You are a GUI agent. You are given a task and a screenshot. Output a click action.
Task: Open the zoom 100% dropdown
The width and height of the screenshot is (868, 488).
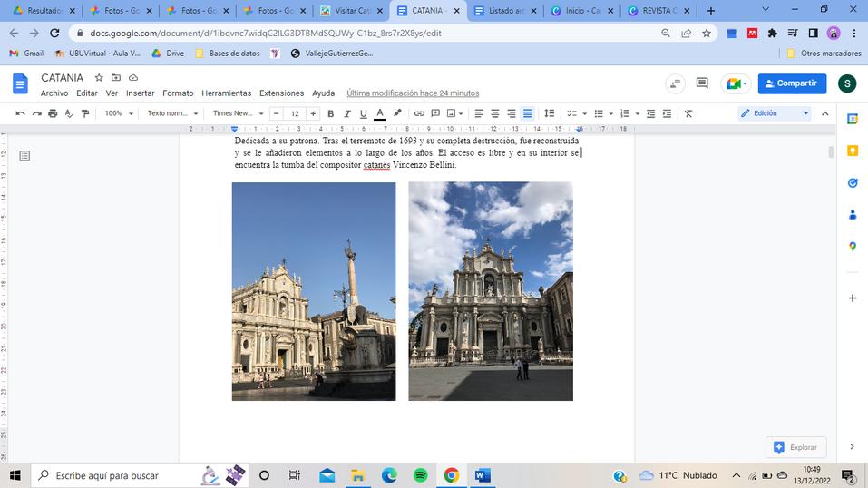118,113
